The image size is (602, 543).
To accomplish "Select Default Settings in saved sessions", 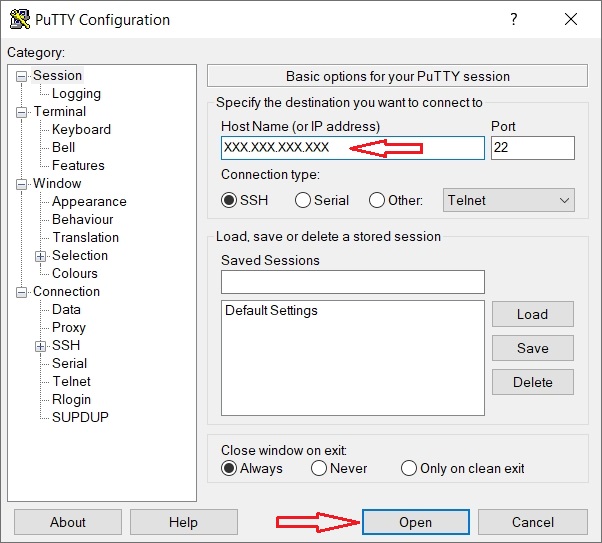I will pyautogui.click(x=271, y=311).
